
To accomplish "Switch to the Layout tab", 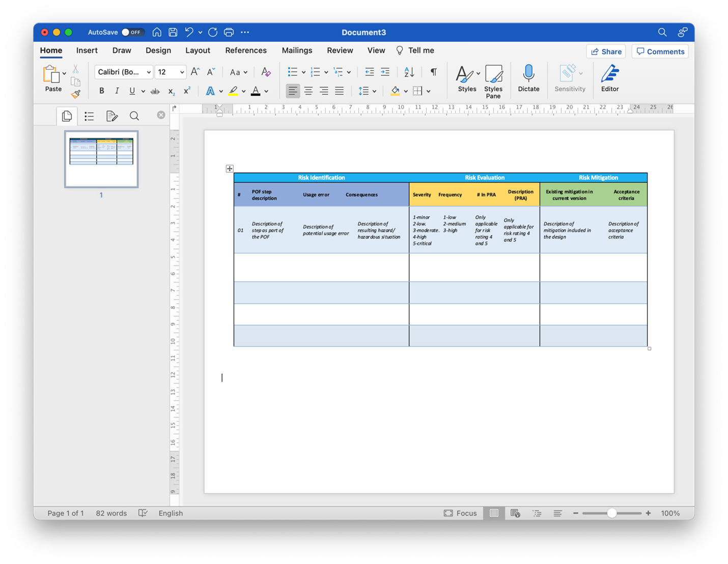I will coord(198,50).
